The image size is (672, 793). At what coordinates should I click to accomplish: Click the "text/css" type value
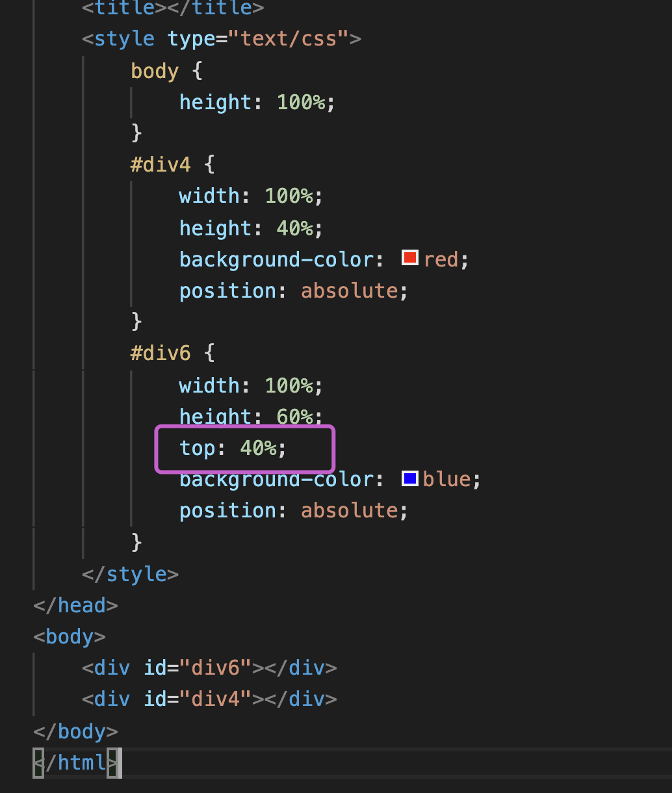point(289,39)
